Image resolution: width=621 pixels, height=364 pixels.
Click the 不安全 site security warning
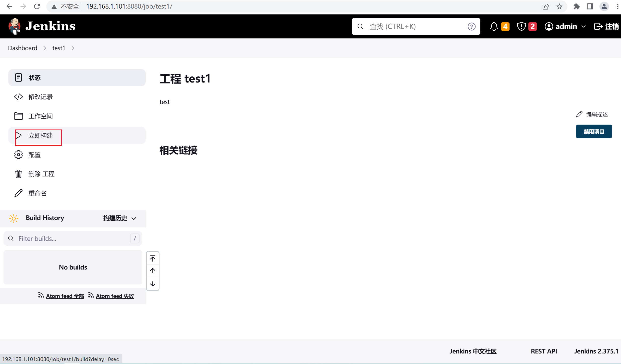tap(66, 6)
